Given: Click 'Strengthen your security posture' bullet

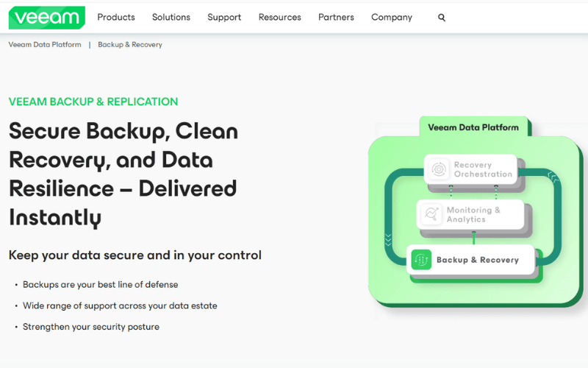Looking at the screenshot, I should (x=91, y=327).
